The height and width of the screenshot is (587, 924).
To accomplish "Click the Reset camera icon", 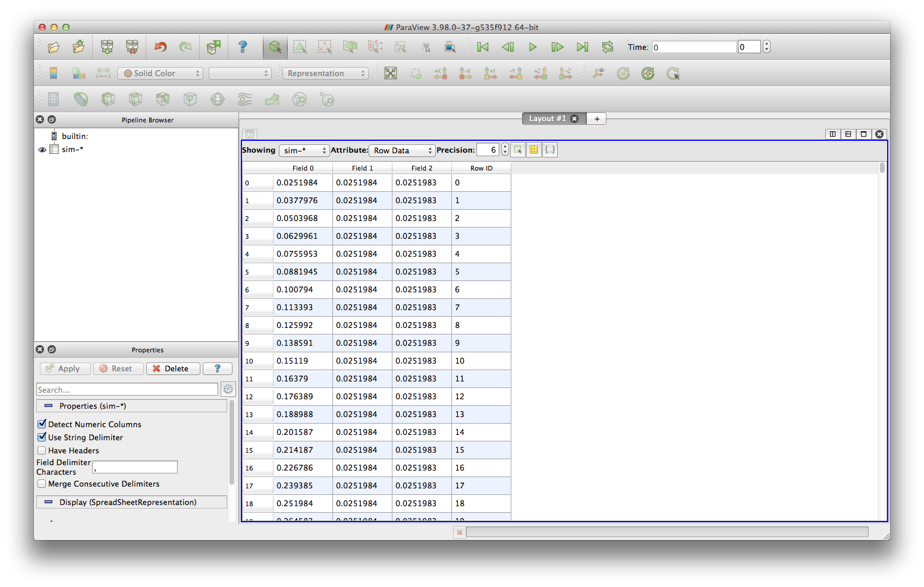I will 391,74.
